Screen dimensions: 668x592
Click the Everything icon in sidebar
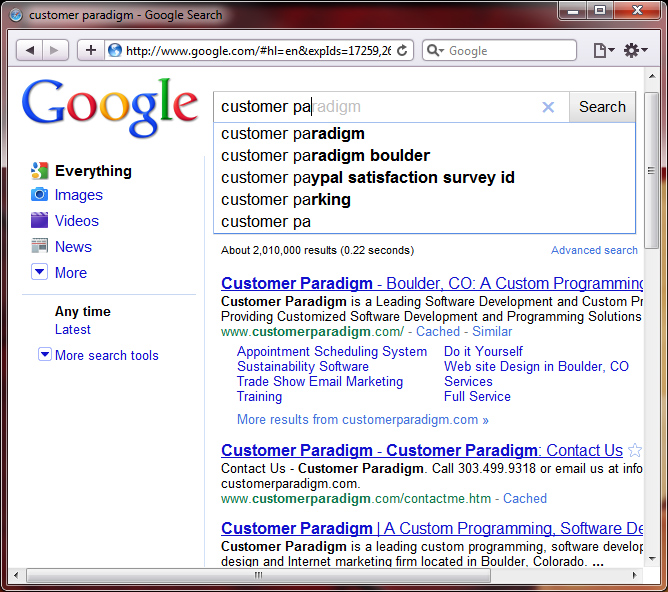[39, 171]
